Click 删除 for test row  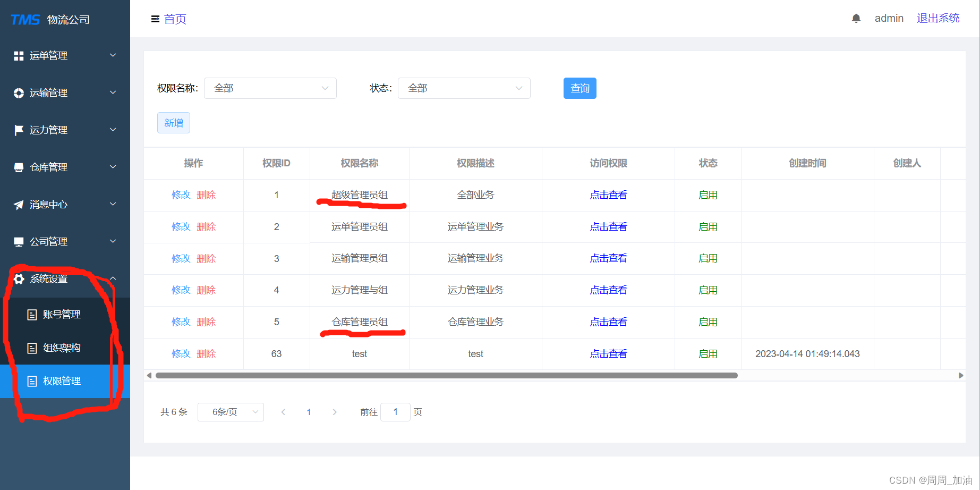206,354
